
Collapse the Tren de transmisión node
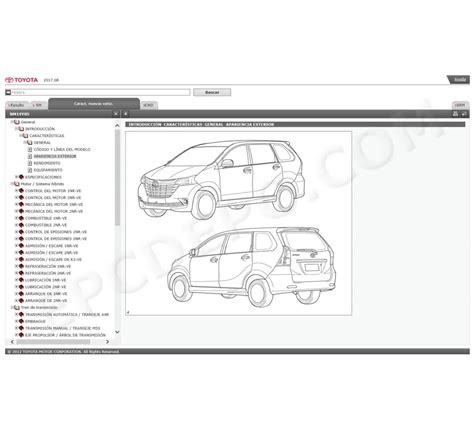(x=12, y=307)
